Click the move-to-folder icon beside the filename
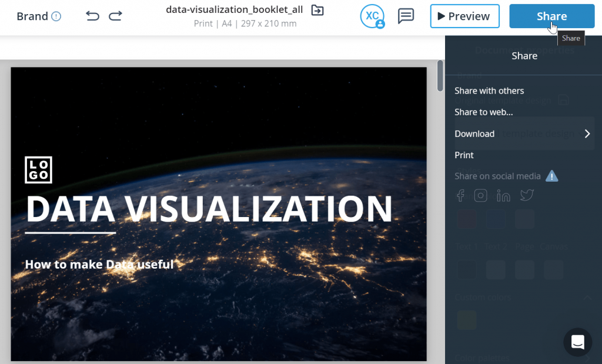The height and width of the screenshot is (364, 602). click(x=317, y=10)
